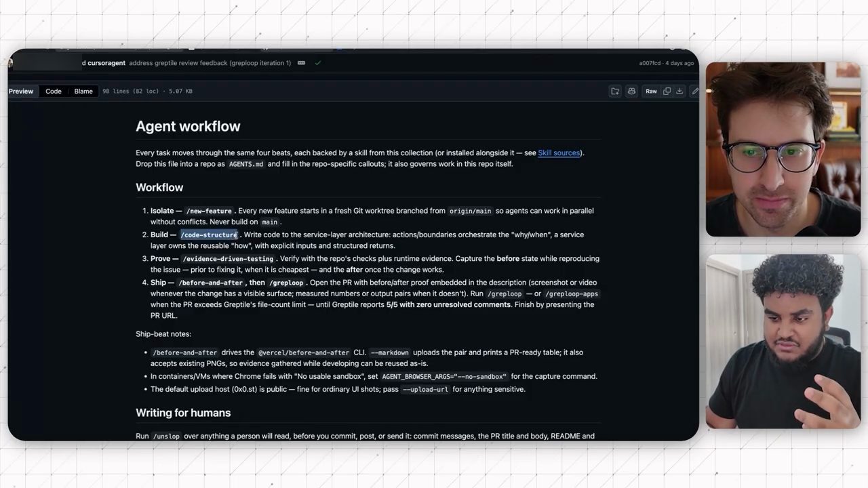The width and height of the screenshot is (868, 488).
Task: Copy raw file contents icon
Action: click(667, 91)
